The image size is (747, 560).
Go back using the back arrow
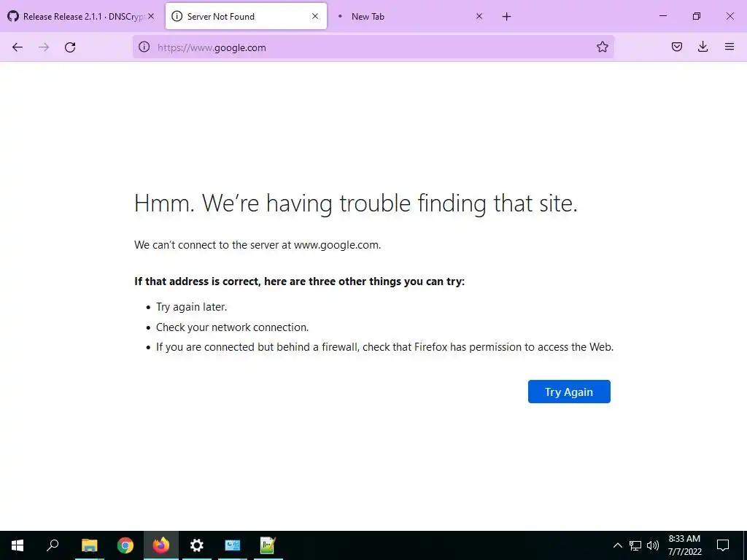coord(18,47)
